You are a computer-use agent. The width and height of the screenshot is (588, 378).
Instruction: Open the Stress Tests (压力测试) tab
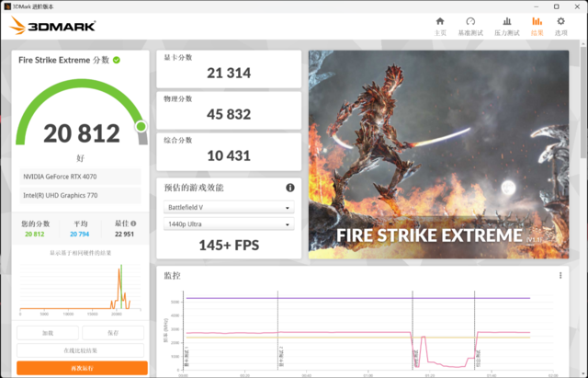click(506, 27)
